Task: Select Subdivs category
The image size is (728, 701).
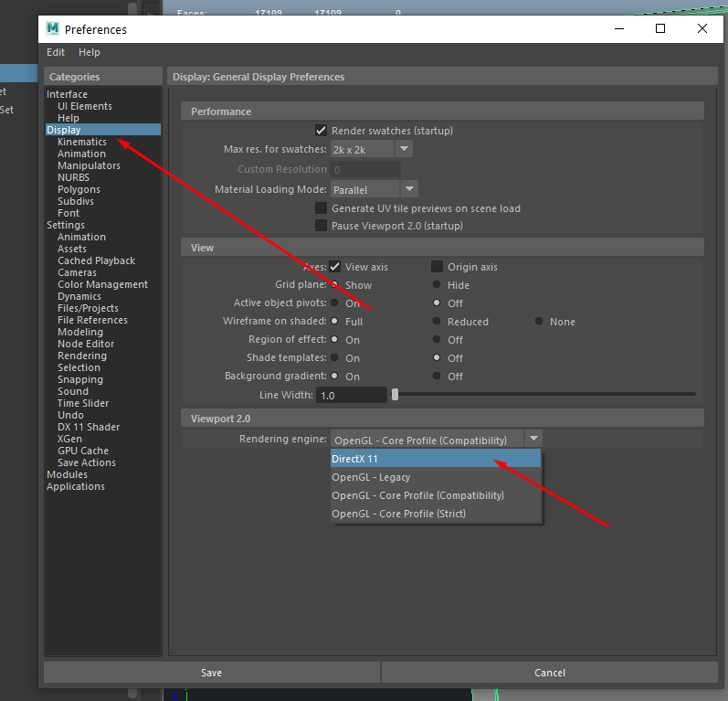Action: click(x=76, y=201)
